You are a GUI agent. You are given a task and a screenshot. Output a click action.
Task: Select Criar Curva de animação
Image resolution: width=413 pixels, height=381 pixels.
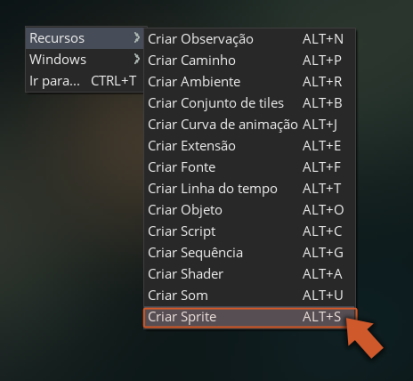(x=250, y=124)
